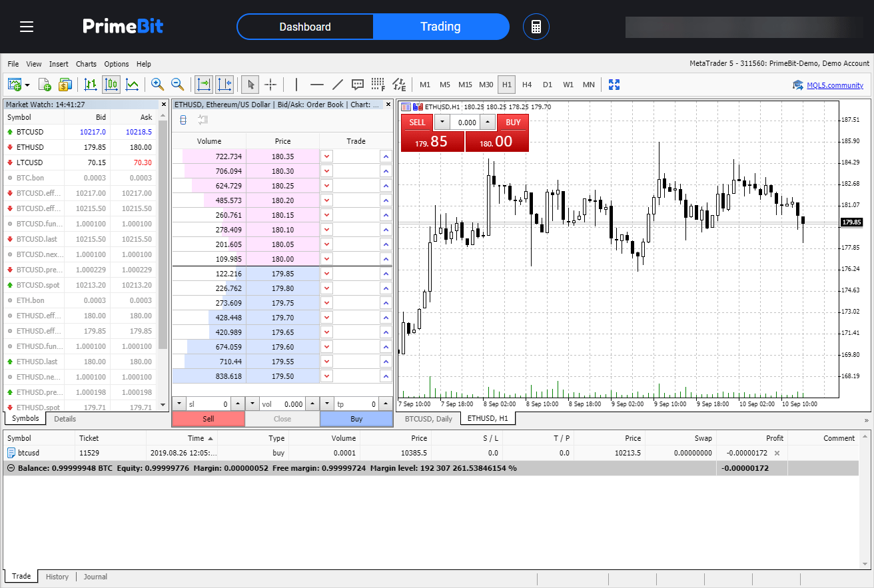Open the symbols dollar-coin icon
This screenshot has height=588, width=874.
65,85
